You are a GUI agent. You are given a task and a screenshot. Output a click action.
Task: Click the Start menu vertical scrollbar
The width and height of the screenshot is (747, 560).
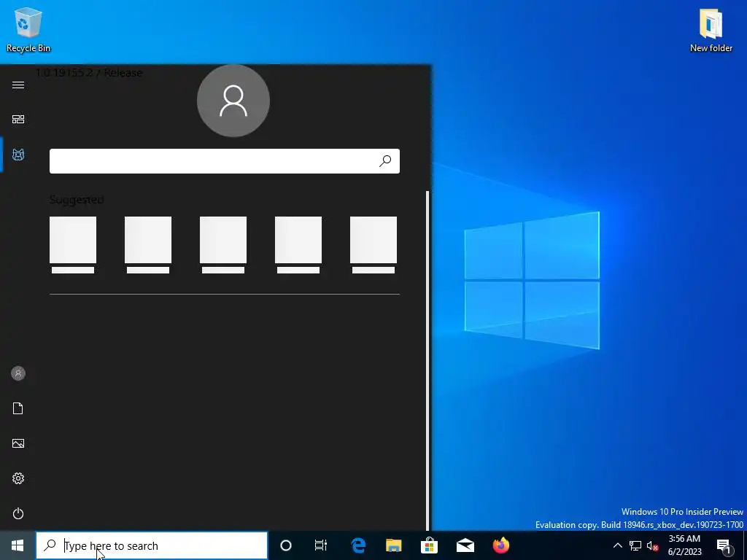427,360
